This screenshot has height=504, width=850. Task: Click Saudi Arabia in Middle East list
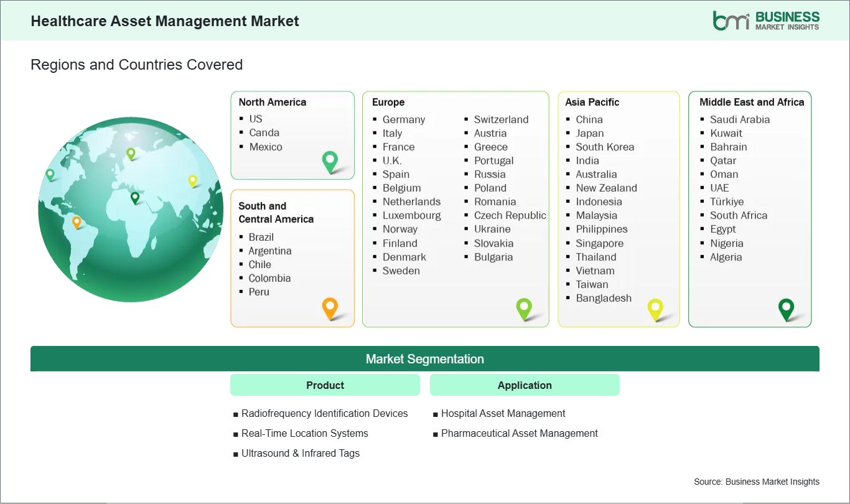[x=740, y=119]
